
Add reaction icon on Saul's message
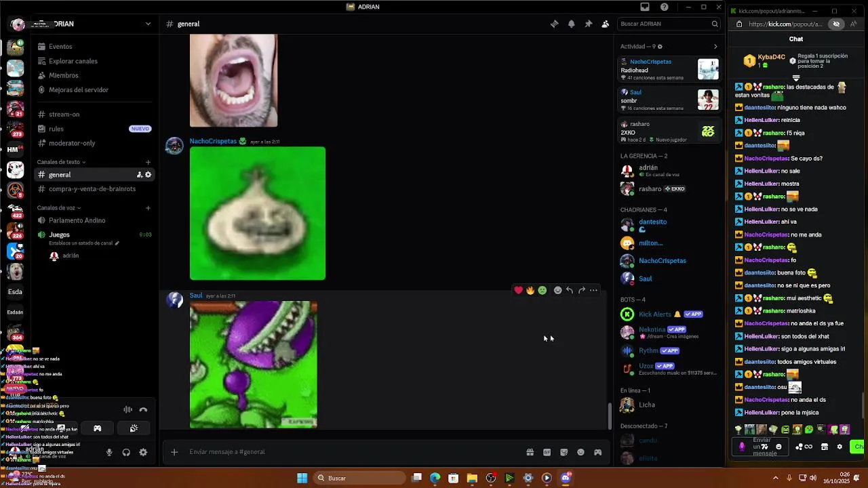pos(557,290)
